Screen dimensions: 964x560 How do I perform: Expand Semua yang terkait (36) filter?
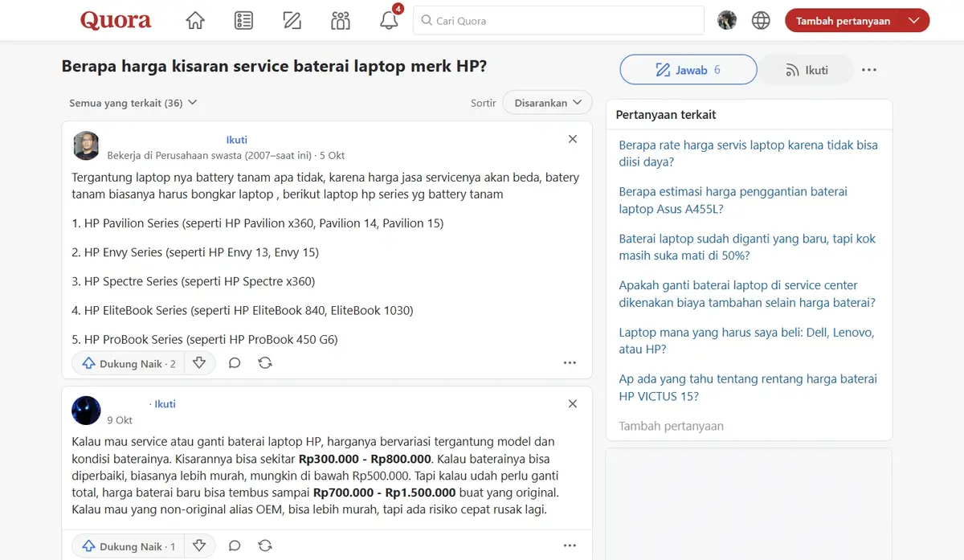[133, 103]
